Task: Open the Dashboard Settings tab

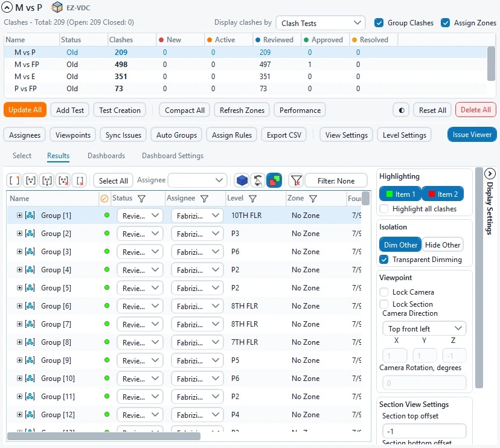Action: click(x=173, y=156)
